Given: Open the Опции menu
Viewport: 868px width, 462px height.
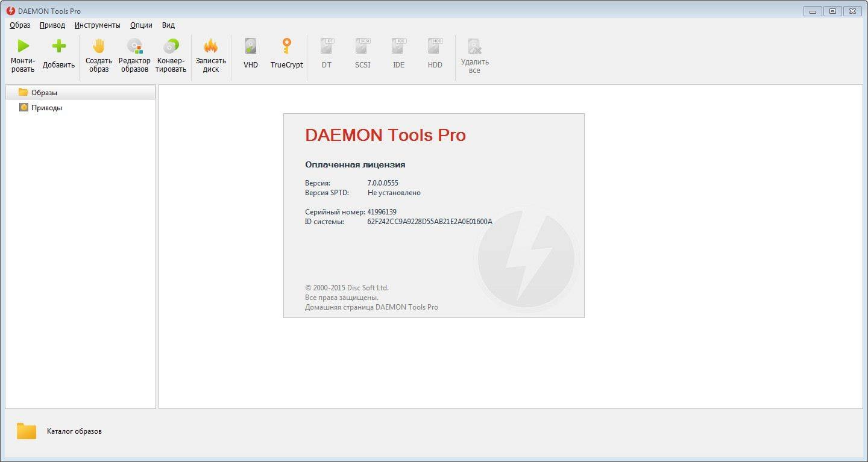Looking at the screenshot, I should pos(141,25).
